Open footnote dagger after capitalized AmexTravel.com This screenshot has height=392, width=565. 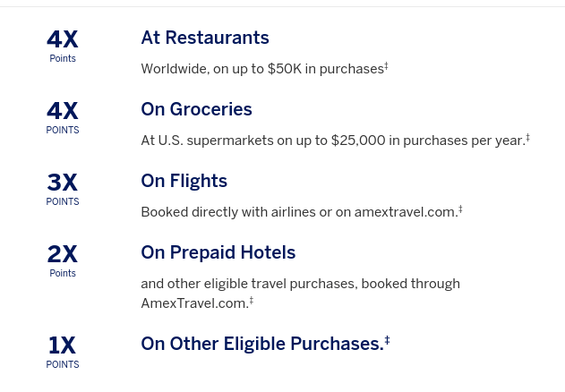pyautogui.click(x=251, y=300)
